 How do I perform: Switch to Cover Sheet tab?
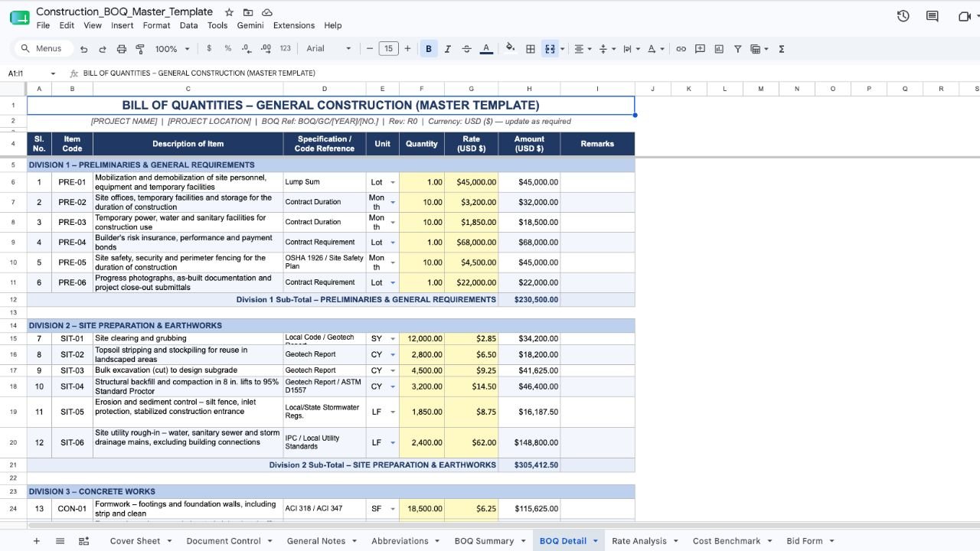[135, 541]
